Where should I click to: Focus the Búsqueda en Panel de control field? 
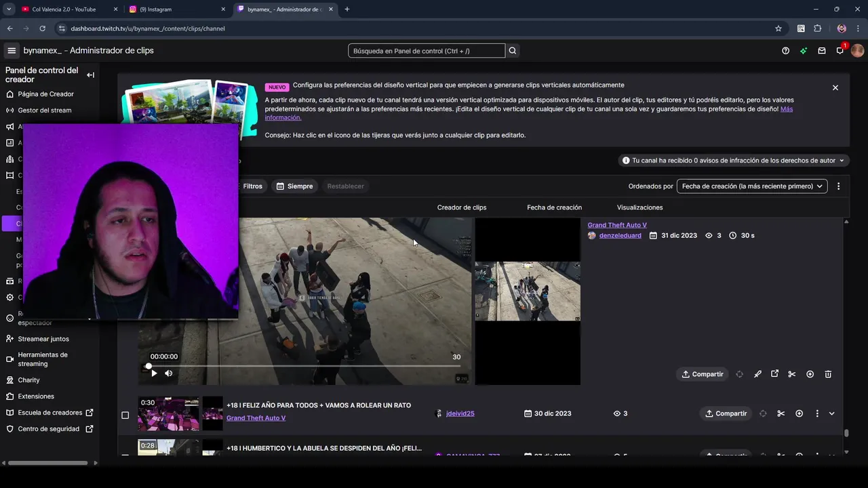click(427, 51)
